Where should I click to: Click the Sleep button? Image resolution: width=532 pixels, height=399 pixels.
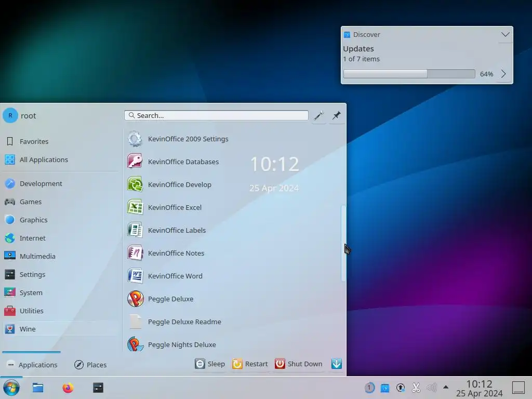pyautogui.click(x=210, y=364)
